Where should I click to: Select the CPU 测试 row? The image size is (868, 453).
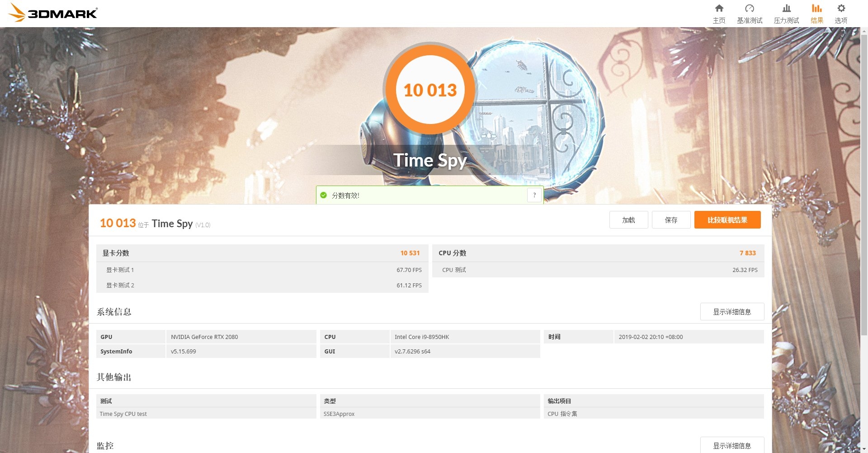point(599,270)
